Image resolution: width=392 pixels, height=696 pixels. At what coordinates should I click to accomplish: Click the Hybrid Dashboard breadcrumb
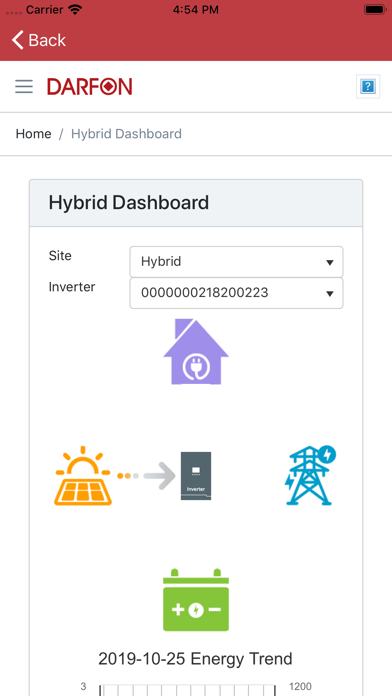pos(126,134)
